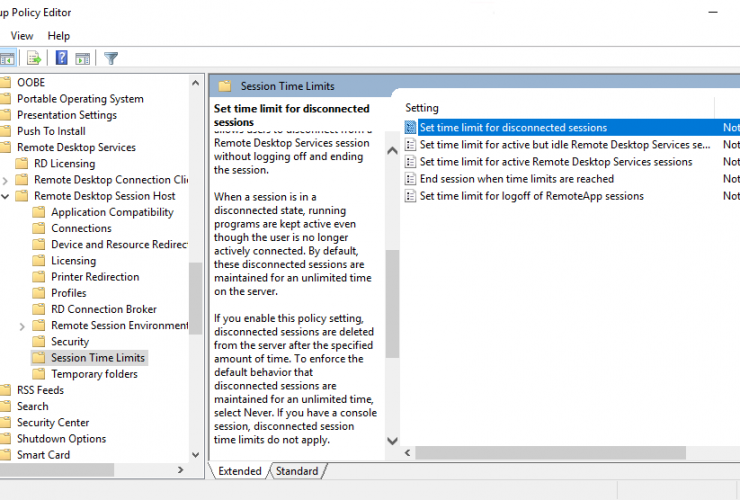The height and width of the screenshot is (500, 740).
Task: Switch to the Standard tab
Action: [x=297, y=471]
